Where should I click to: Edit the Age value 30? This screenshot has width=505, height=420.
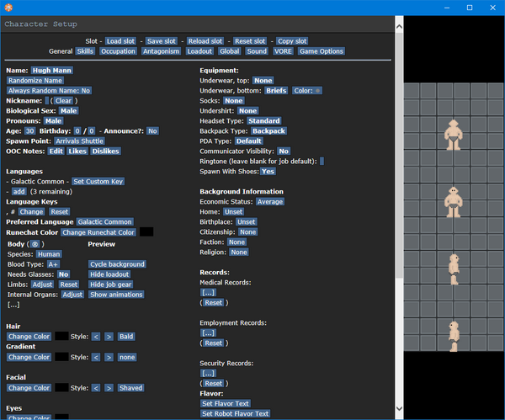pos(30,131)
